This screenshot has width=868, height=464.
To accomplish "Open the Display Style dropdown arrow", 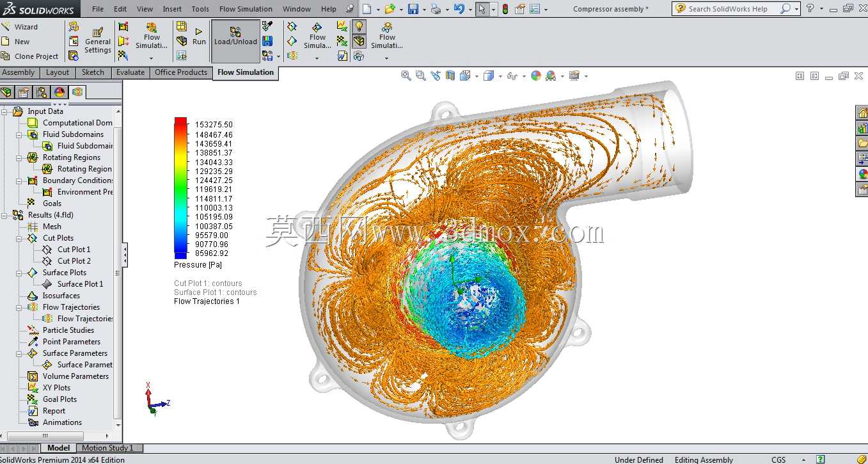I will (x=499, y=76).
